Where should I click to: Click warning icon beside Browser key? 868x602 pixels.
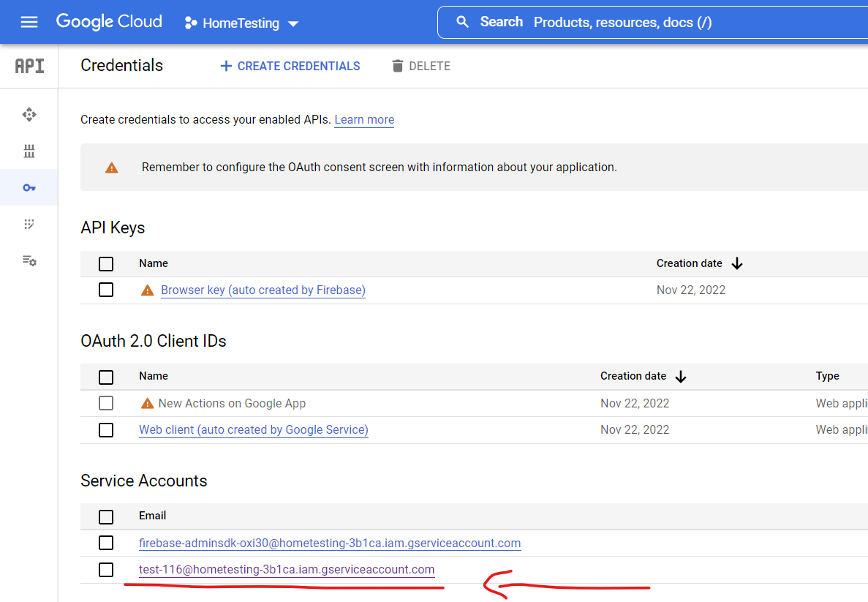pyautogui.click(x=147, y=290)
